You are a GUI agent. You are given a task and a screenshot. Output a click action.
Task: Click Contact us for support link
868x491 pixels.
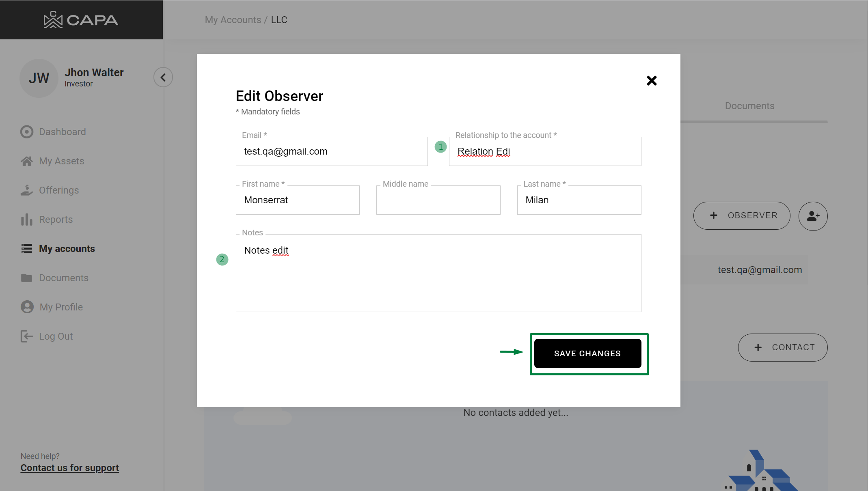70,468
